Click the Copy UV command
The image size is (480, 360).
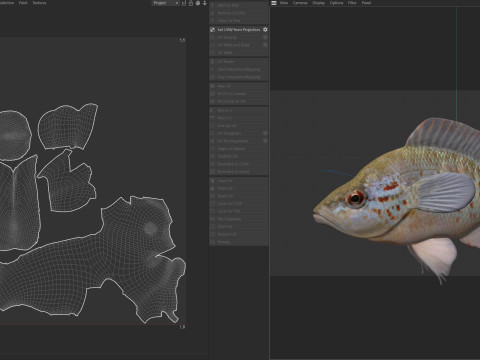click(x=238, y=181)
